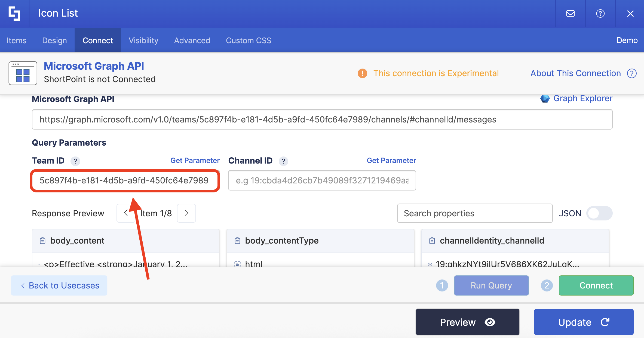Open the mail envelope icon in header
This screenshot has height=338, width=644.
point(570,13)
